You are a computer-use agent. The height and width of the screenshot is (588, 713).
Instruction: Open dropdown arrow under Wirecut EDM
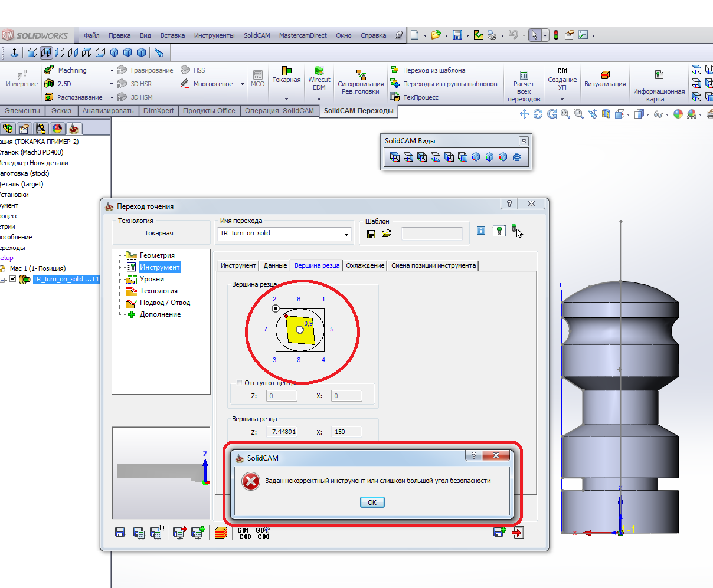319,99
